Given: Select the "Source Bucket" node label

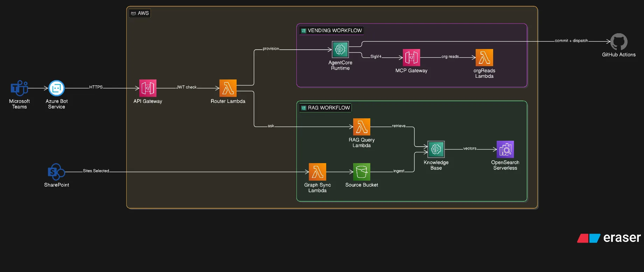Looking at the screenshot, I should 362,185.
